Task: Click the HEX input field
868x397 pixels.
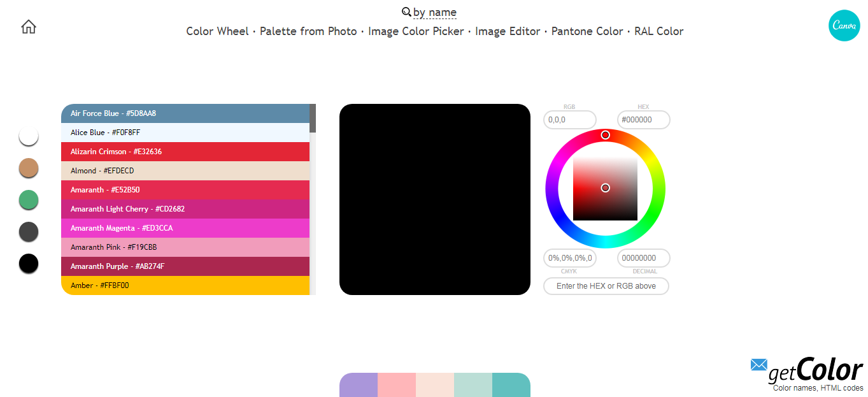Action: click(x=643, y=119)
